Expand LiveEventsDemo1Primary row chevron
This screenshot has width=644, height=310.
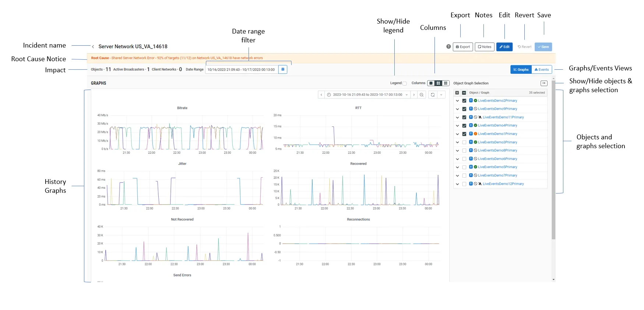(457, 134)
